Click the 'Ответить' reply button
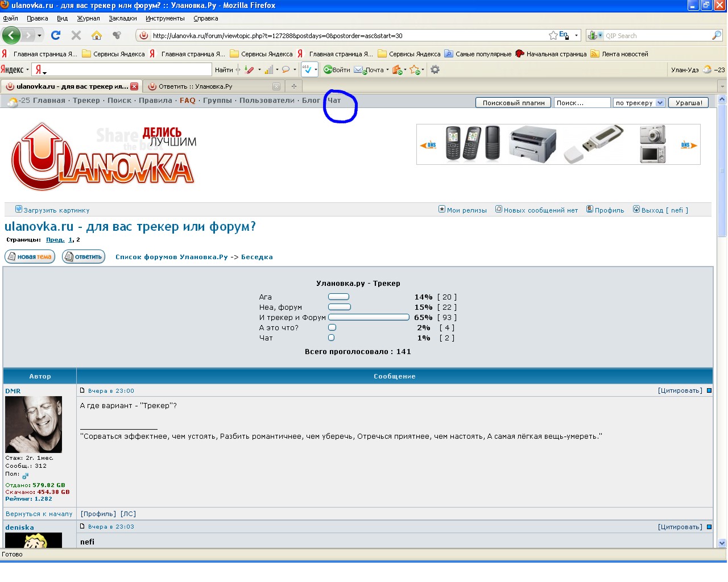 (x=84, y=257)
